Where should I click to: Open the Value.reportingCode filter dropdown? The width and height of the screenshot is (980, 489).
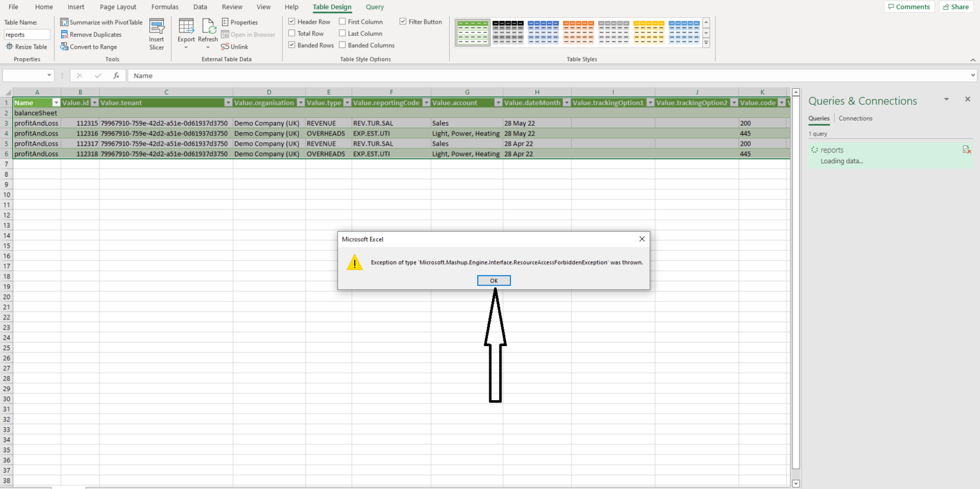coord(426,103)
